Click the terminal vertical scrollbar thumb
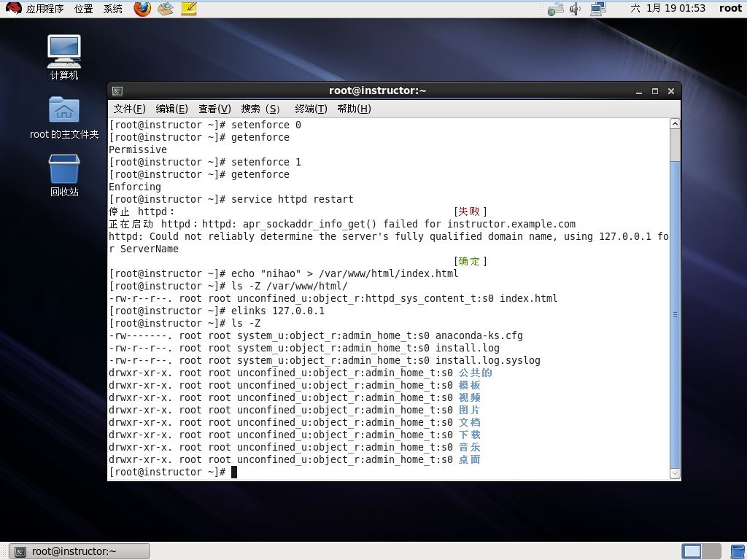Viewport: 747px width, 560px height. point(675,315)
